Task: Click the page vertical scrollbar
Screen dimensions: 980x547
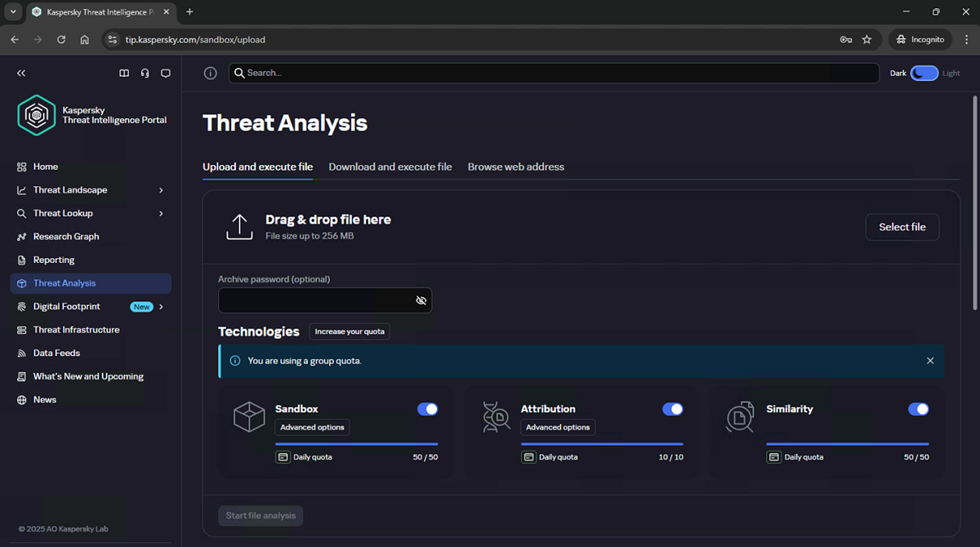Action: pyautogui.click(x=975, y=202)
